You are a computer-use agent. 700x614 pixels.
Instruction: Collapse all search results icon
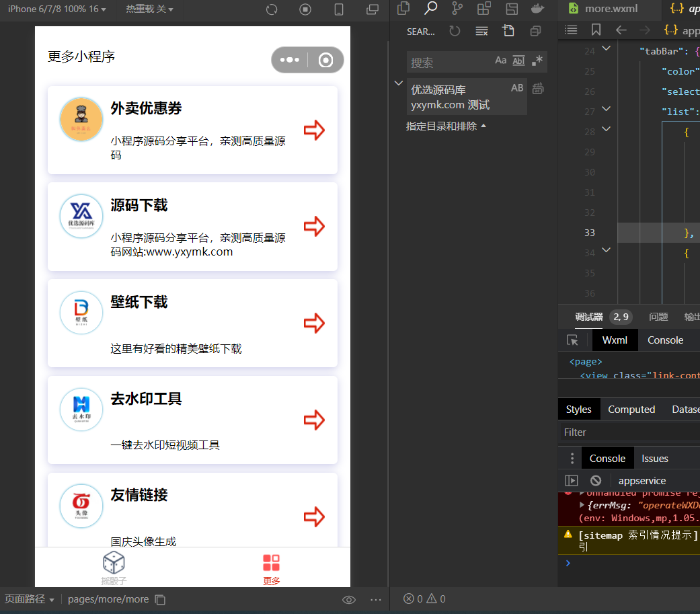535,31
